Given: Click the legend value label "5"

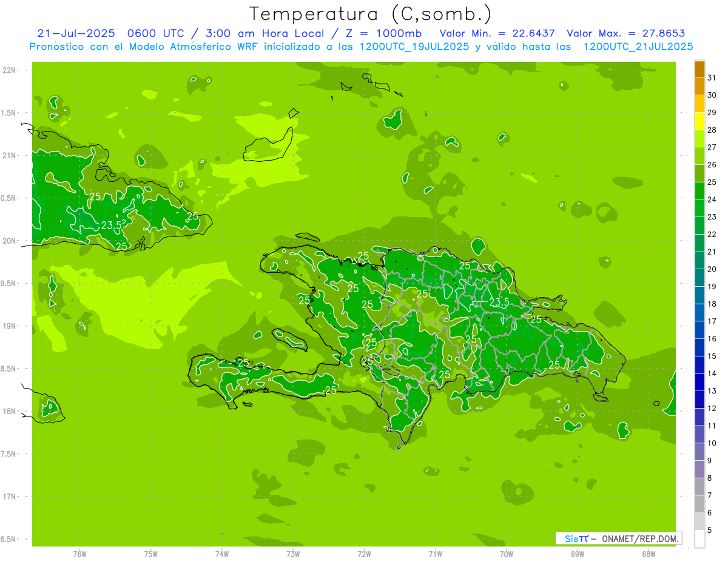Looking at the screenshot, I should point(710,530).
